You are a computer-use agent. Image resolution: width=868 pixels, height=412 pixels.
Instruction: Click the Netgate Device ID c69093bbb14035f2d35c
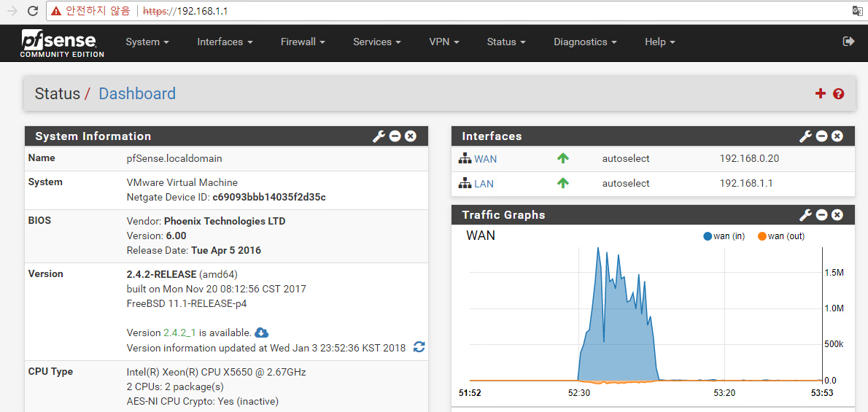pos(269,197)
